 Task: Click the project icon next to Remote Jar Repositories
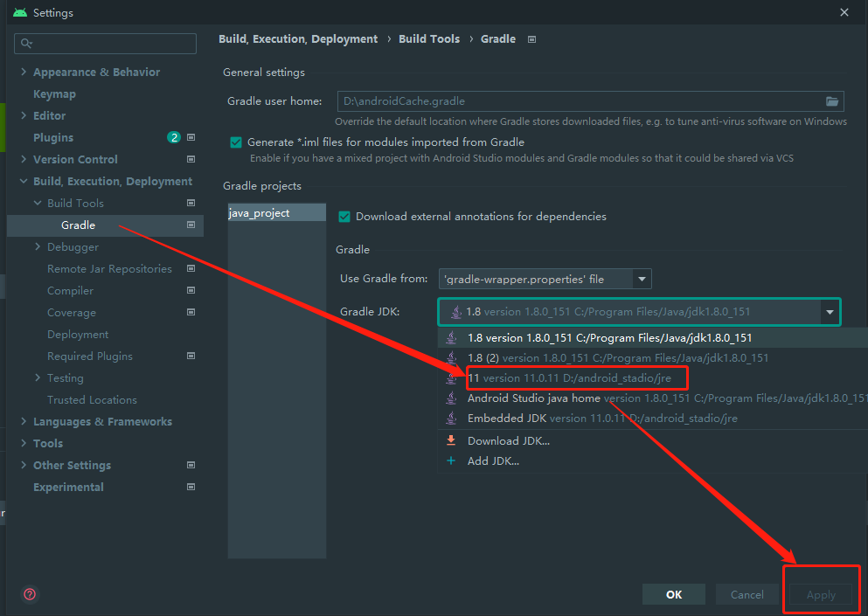pyautogui.click(x=191, y=268)
